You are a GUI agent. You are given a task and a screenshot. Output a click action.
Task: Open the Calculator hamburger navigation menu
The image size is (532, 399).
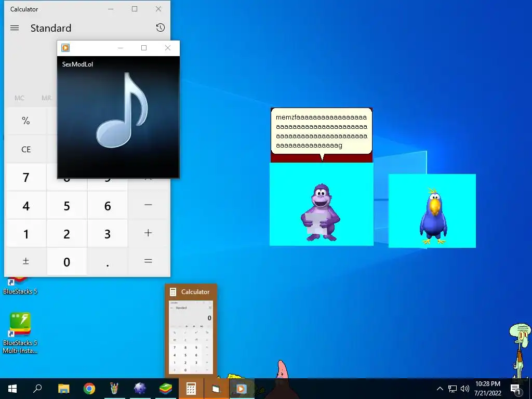pyautogui.click(x=15, y=28)
